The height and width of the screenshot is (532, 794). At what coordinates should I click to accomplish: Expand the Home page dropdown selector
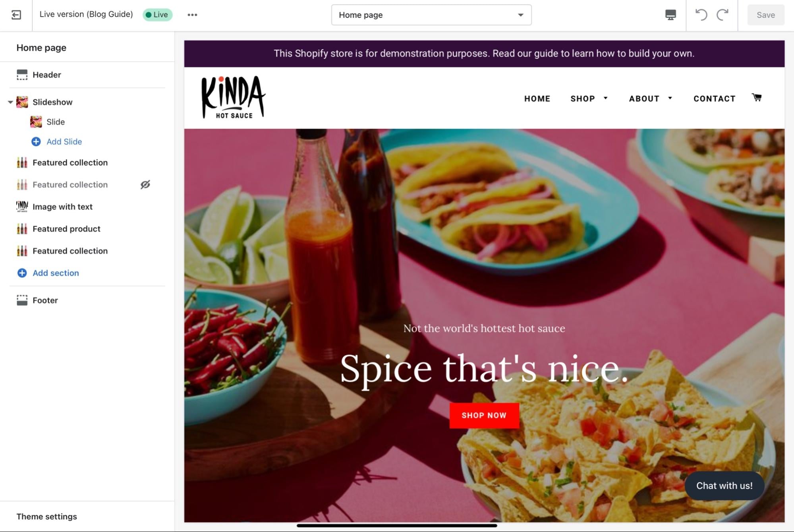pos(520,15)
